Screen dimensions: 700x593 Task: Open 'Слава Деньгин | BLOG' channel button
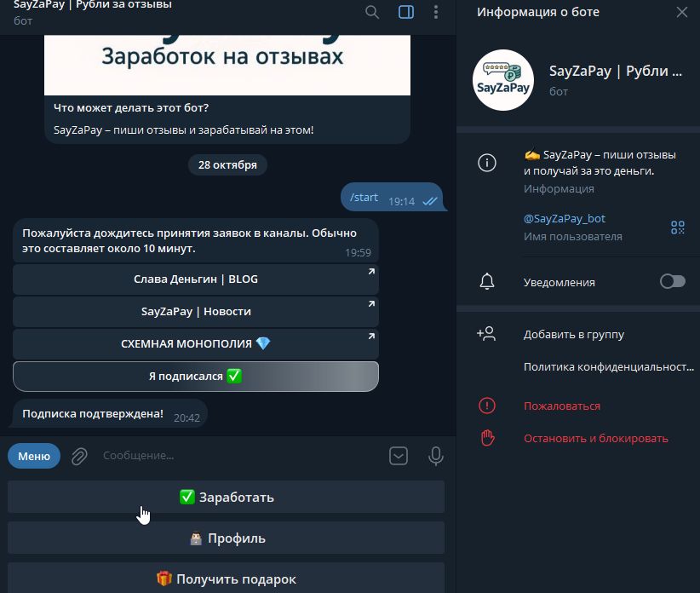tap(196, 279)
